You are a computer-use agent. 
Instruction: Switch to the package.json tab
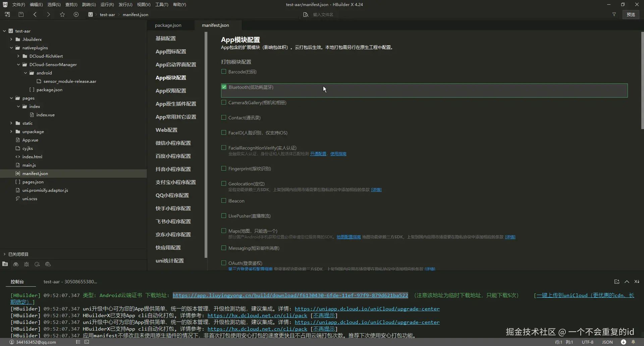tap(168, 25)
